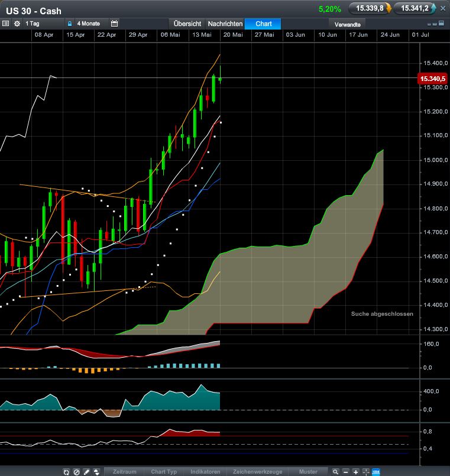Click the magnifier zoom icon
This screenshot has height=476, width=450.
[335, 472]
